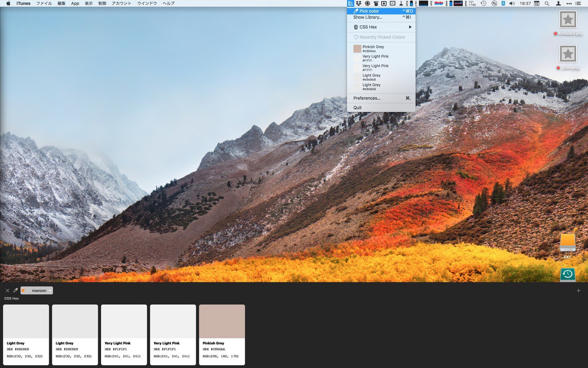Open the volume control in the menu bar
This screenshot has width=588, height=368.
[512, 3]
